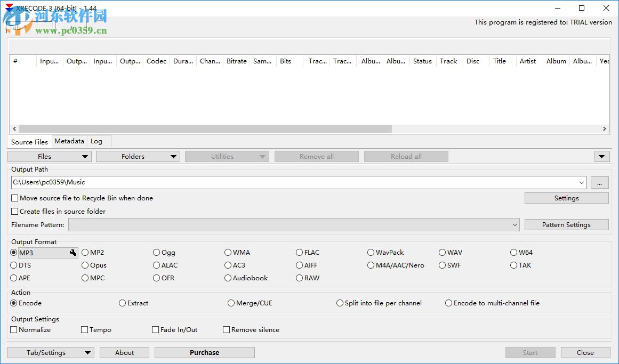This screenshot has width=619, height=364.
Task: Switch to the Metadata tab
Action: click(69, 141)
